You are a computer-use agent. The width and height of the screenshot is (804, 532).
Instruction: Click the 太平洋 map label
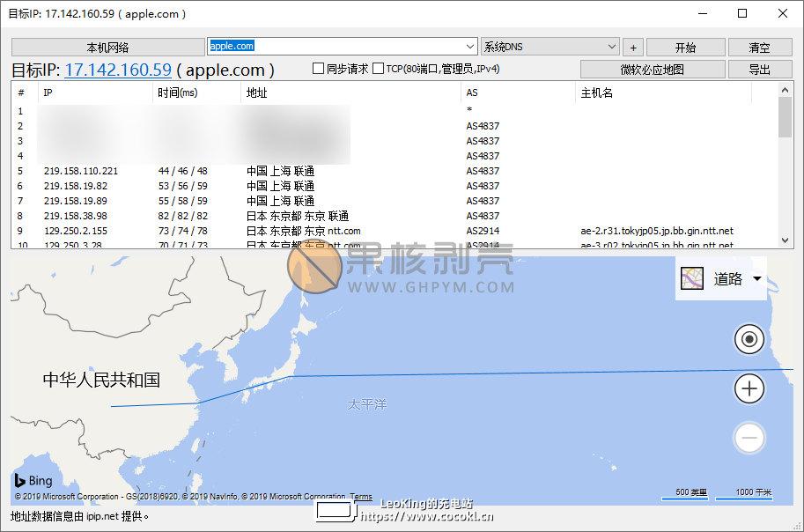pyautogui.click(x=367, y=405)
